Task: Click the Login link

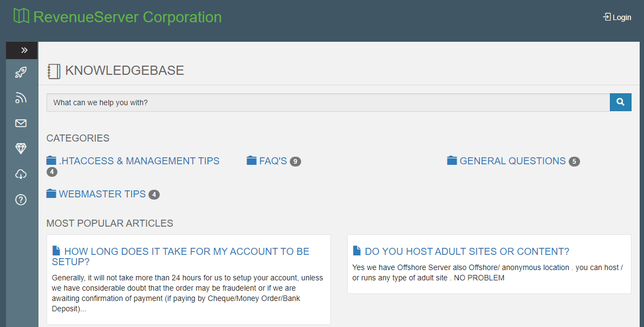Action: point(617,17)
